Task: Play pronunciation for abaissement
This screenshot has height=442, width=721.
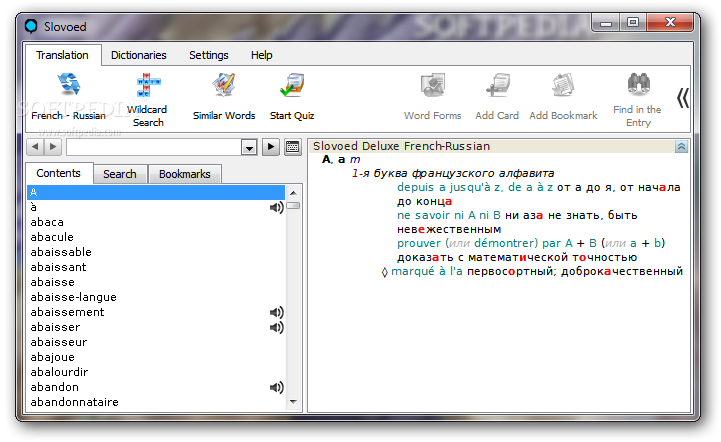Action: [x=276, y=312]
